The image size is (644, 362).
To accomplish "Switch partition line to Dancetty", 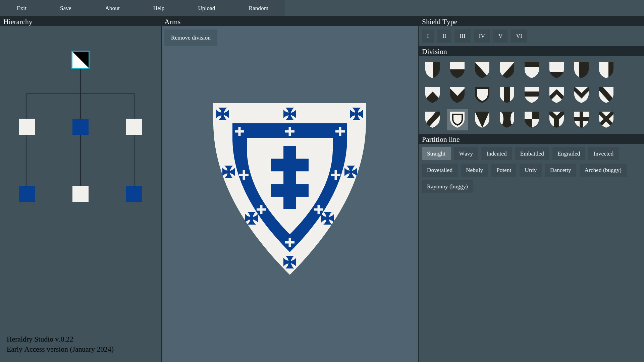I will tap(560, 170).
